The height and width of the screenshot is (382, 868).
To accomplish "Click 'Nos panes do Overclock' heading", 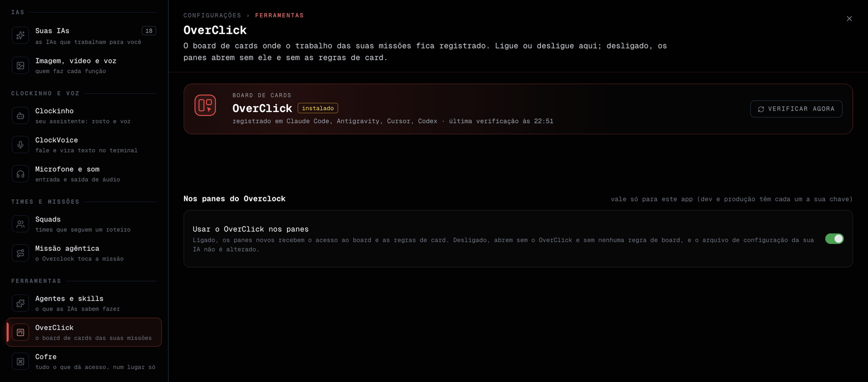I will [234, 199].
